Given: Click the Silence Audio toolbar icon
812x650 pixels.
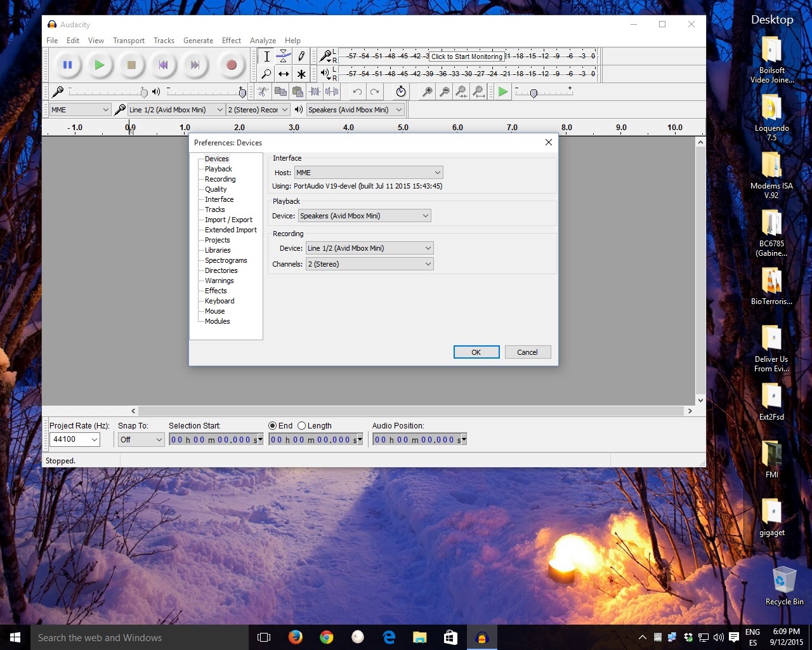Looking at the screenshot, I should click(332, 91).
